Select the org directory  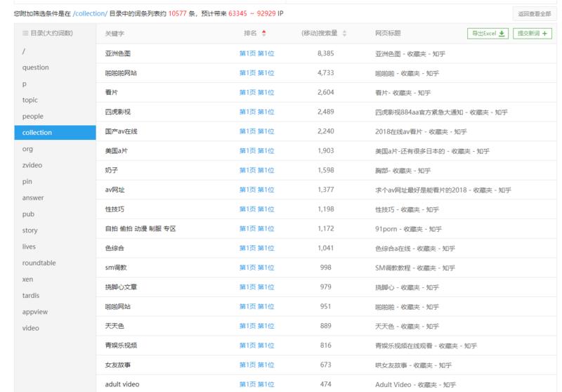(x=27, y=149)
